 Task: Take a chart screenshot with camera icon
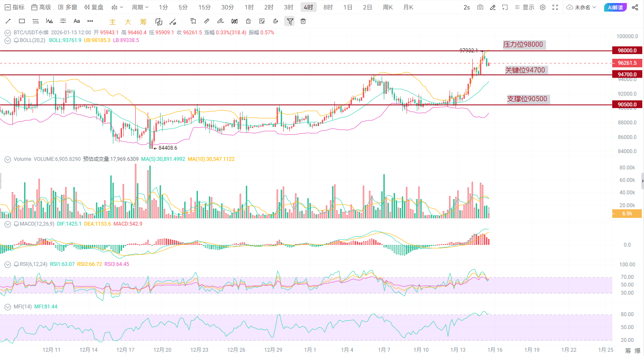coord(480,7)
